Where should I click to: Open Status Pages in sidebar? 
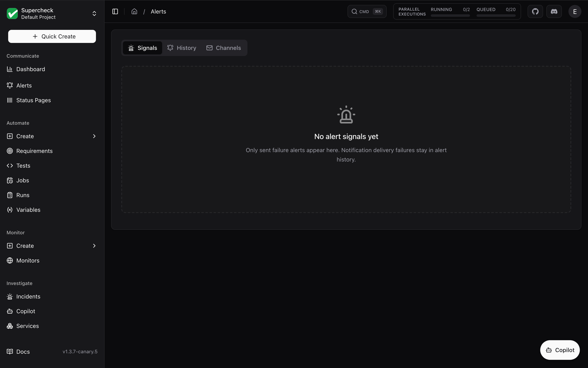tap(52, 100)
